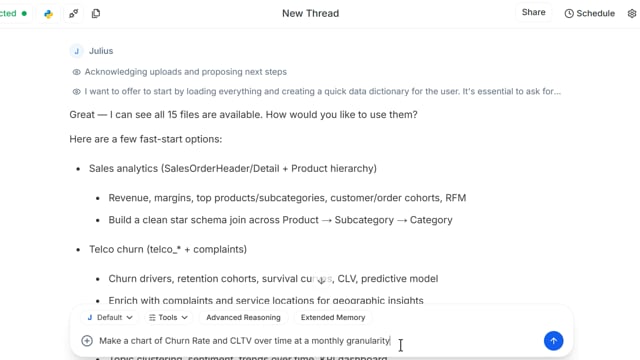Viewport: 640px width, 360px height.
Task: Click the Share button
Action: (x=533, y=13)
